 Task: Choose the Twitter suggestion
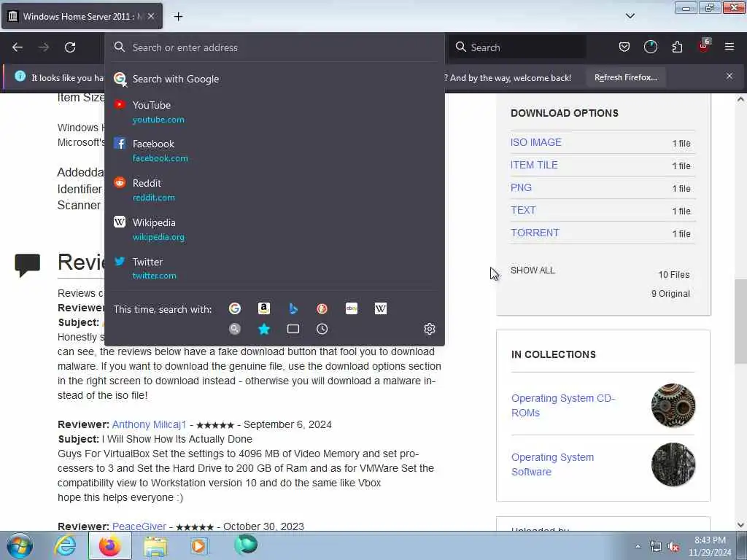click(x=274, y=268)
